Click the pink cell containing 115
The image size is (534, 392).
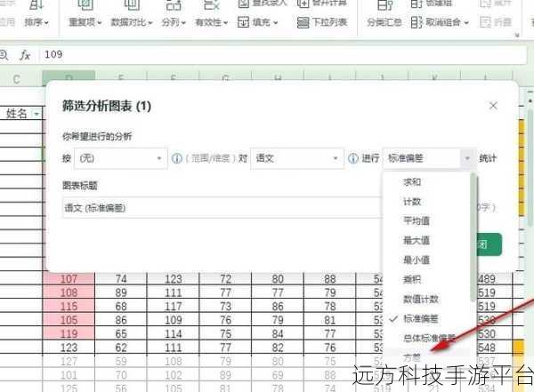pyautogui.click(x=69, y=307)
